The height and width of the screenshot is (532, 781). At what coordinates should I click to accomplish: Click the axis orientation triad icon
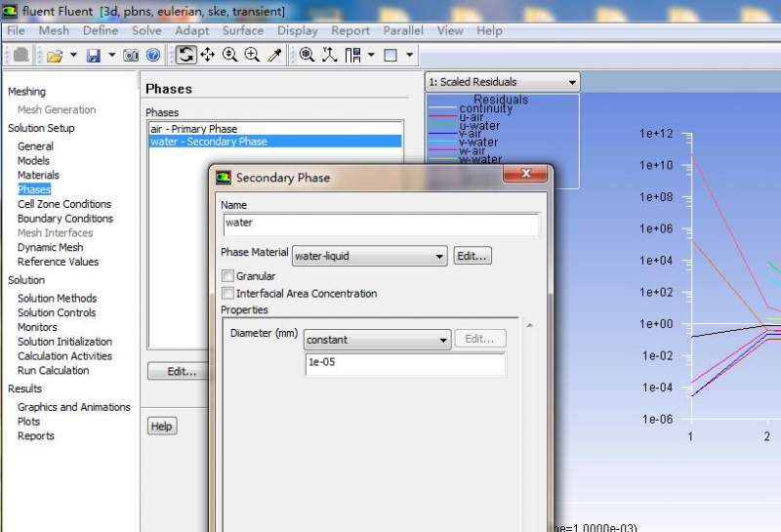[329, 55]
